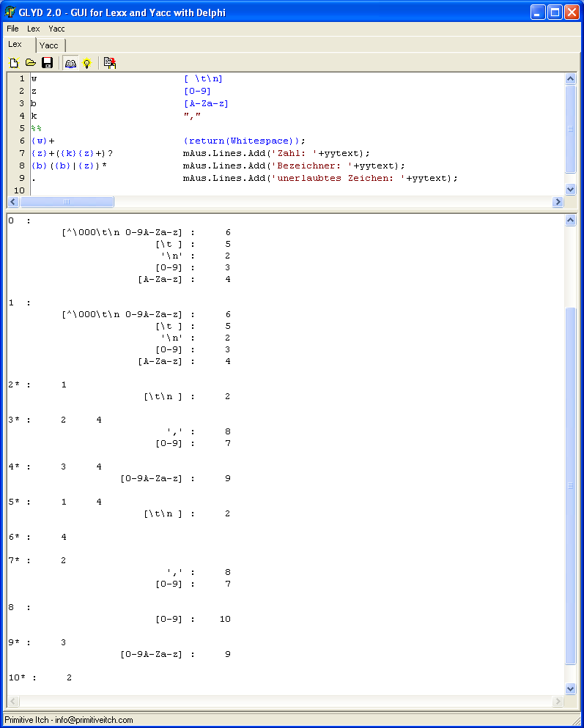Click the editor's horizontal scroll right arrow
Screen dimensions: 584x728
[559, 201]
